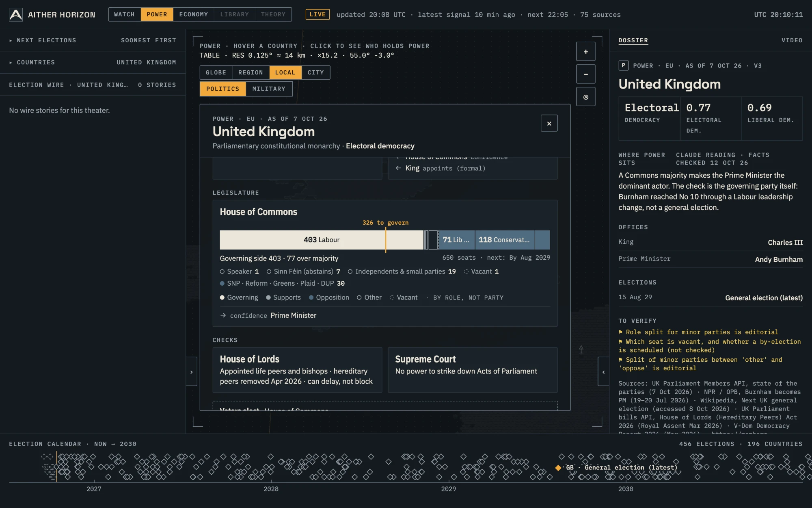Open the Watch tab
The height and width of the screenshot is (508, 812).
[x=124, y=14]
